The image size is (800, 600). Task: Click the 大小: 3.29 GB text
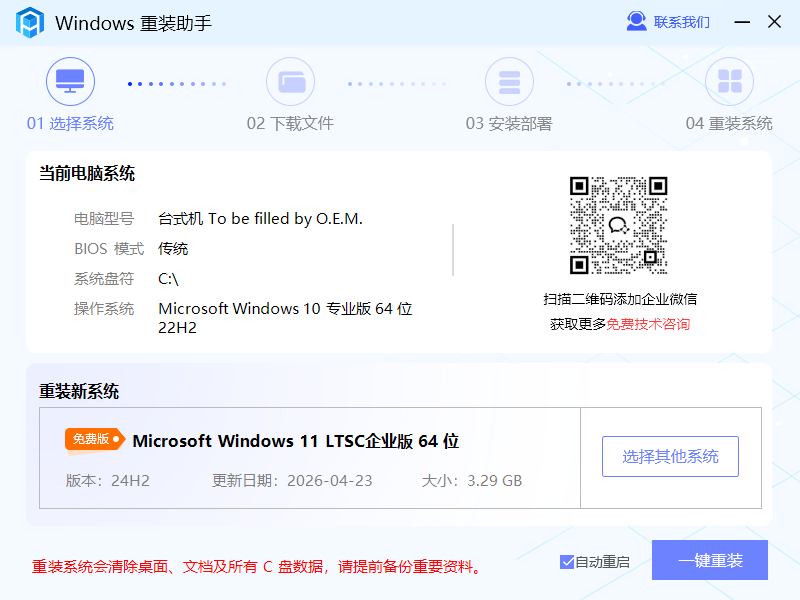pos(472,481)
